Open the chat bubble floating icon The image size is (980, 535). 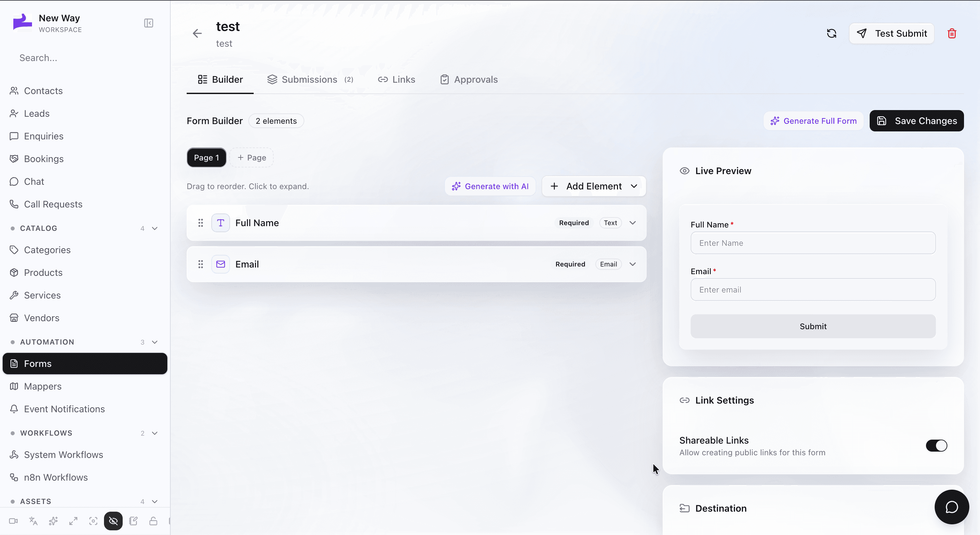point(951,507)
